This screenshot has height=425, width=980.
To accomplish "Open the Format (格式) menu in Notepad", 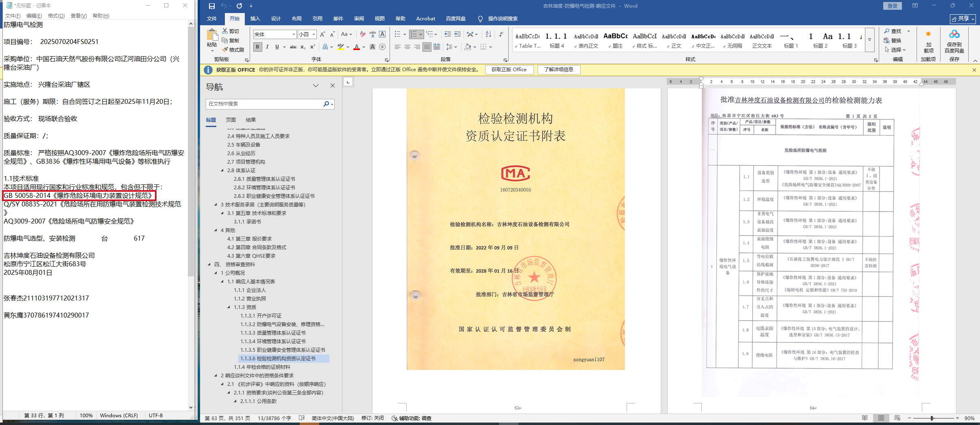I will [56, 16].
